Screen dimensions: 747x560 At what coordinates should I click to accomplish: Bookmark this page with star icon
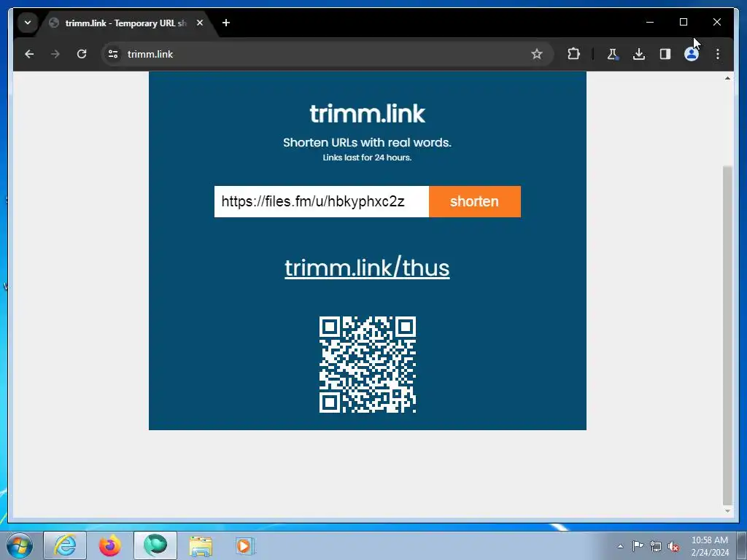pyautogui.click(x=537, y=54)
